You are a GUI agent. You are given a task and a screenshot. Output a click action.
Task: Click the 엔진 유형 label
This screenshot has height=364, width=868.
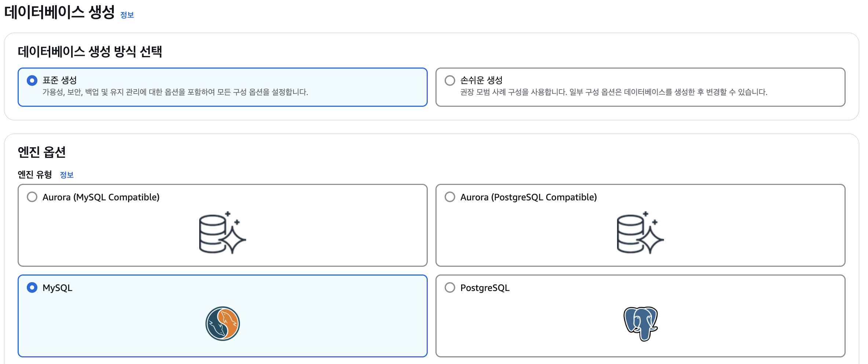35,175
